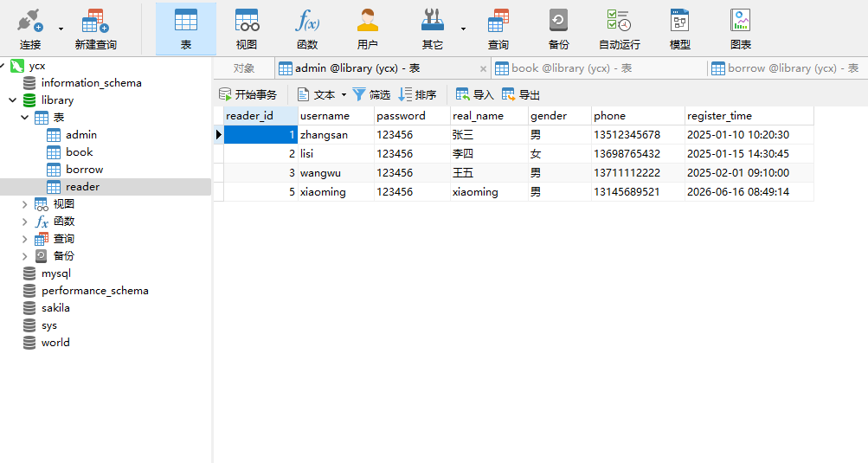The width and height of the screenshot is (868, 463).
Task: Open the 函数 (Function) toolbar button
Action: click(306, 29)
